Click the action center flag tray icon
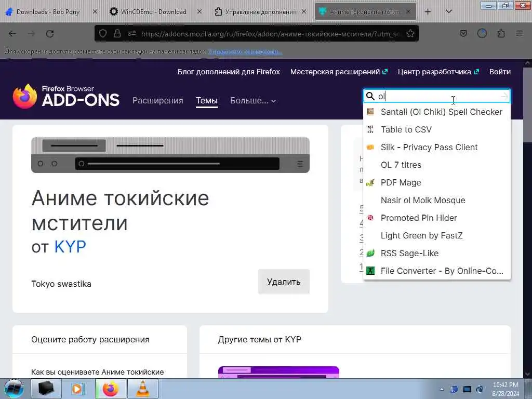The image size is (532, 399). pyautogui.click(x=454, y=389)
